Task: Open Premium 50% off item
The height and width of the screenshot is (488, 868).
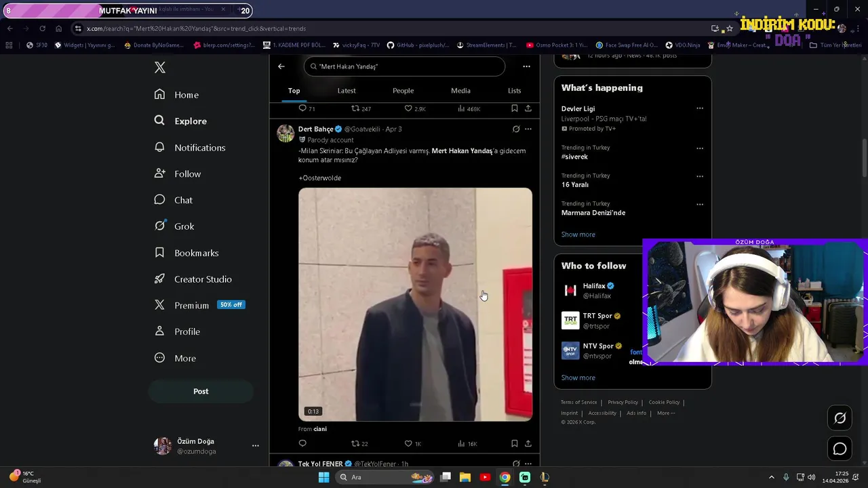Action: (x=199, y=305)
